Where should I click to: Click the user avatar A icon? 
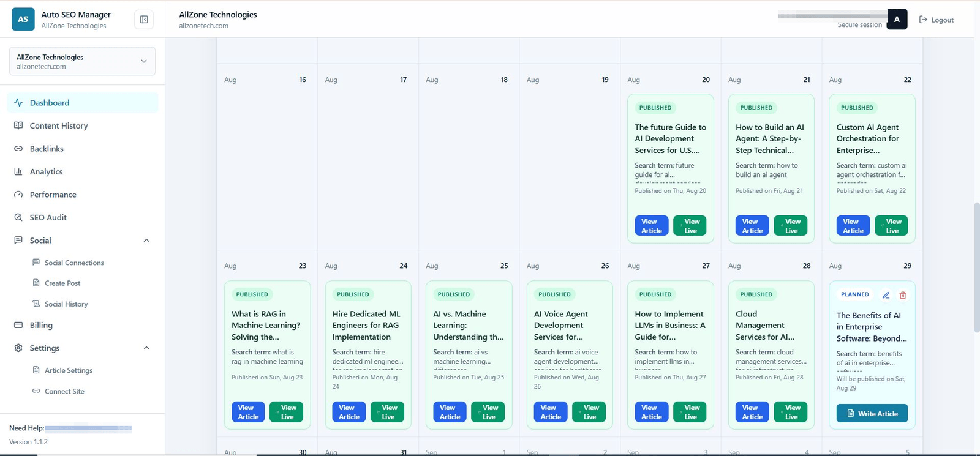[897, 19]
